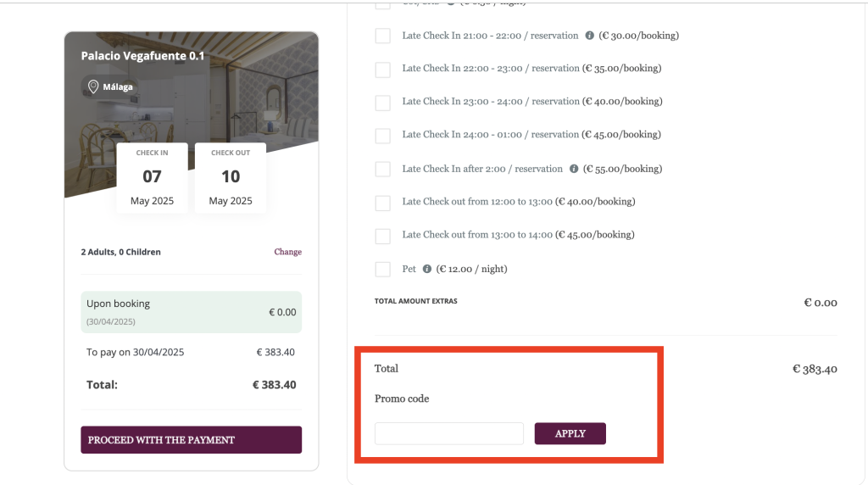Open the info icon next to Pet
The height and width of the screenshot is (485, 868).
(427, 269)
